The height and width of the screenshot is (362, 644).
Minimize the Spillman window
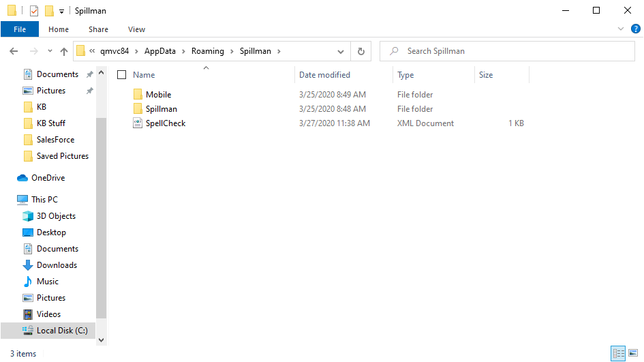click(566, 11)
